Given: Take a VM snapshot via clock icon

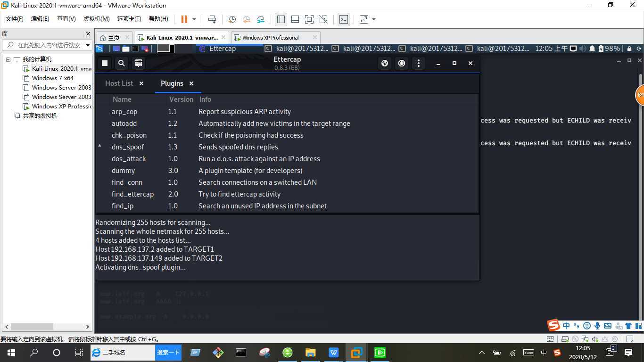Looking at the screenshot, I should point(232,19).
